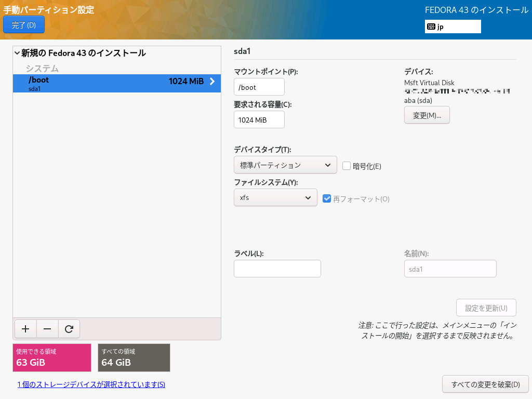
Task: Open the selected storage devices link
Action: tap(91, 384)
